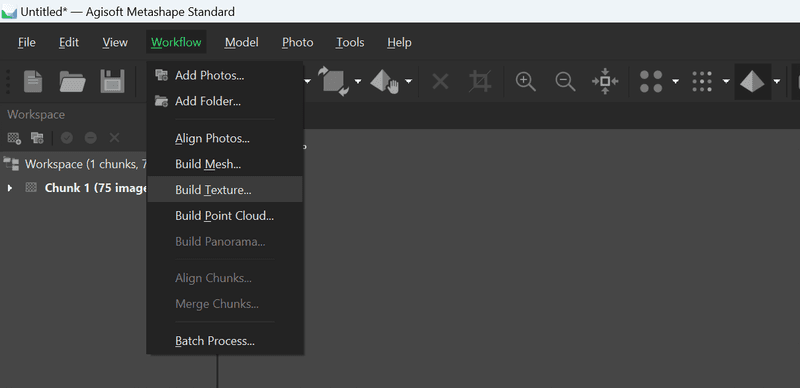The height and width of the screenshot is (388, 800).
Task: Click Add Photos icon in Workspace panel toolbar
Action: (x=37, y=138)
